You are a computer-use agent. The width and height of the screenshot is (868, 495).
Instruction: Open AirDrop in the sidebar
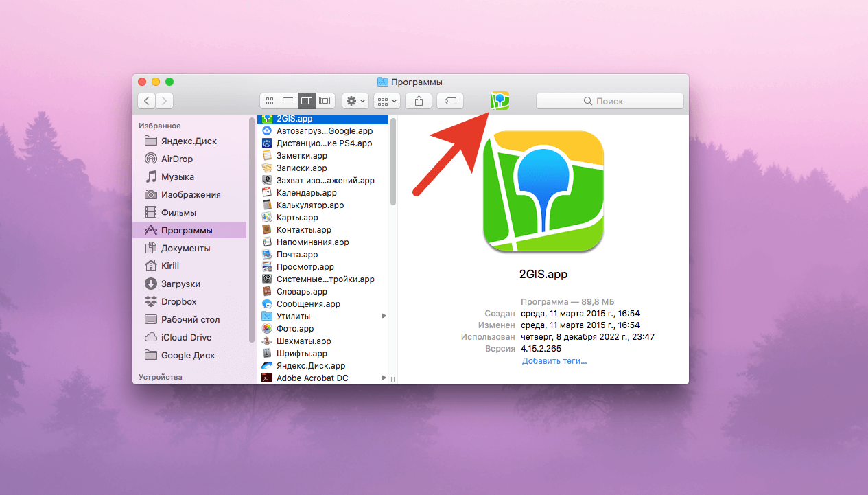point(189,159)
